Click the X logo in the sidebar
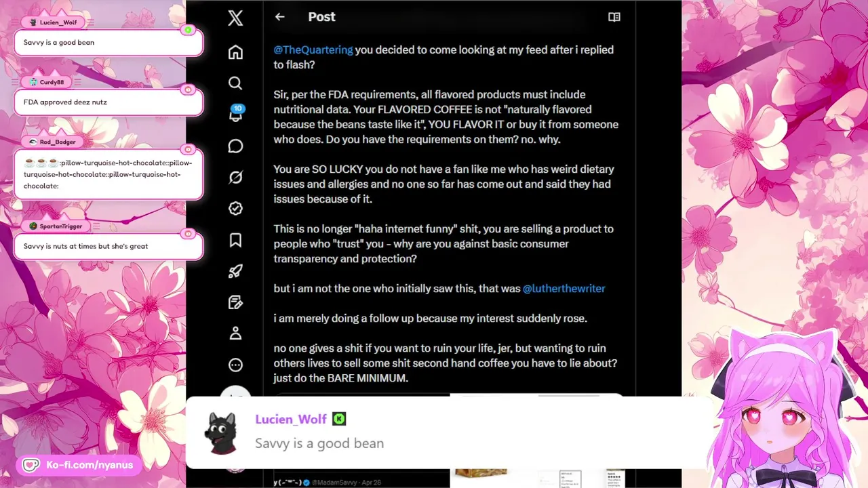 [x=235, y=18]
